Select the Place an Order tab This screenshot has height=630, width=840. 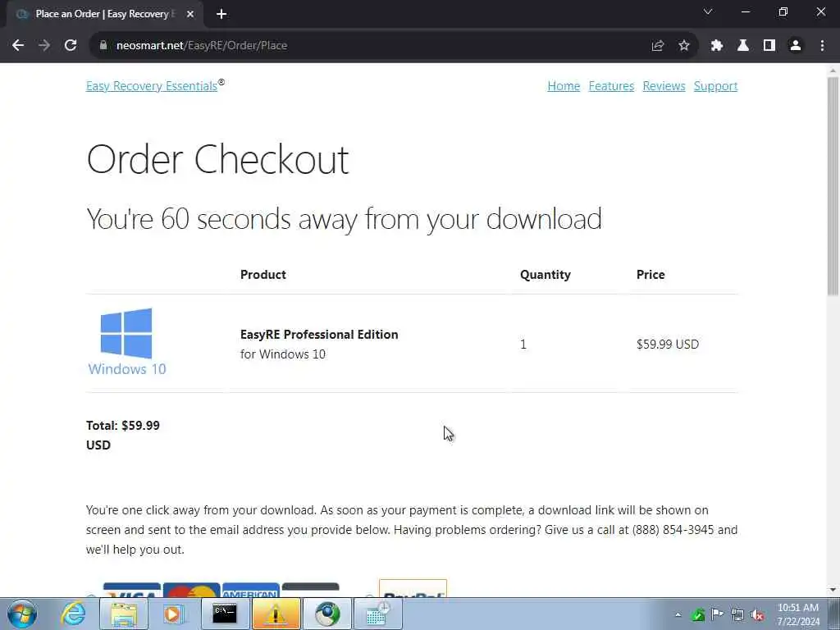pyautogui.click(x=104, y=15)
